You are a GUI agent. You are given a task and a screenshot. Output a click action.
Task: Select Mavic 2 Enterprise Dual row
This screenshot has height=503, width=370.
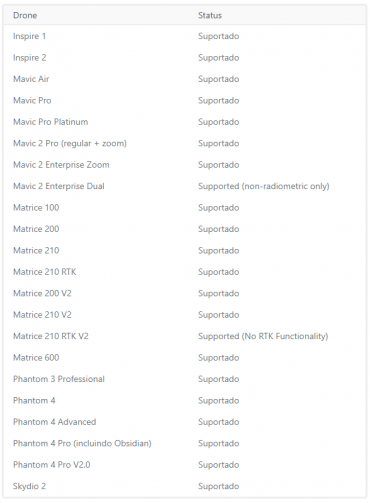(x=185, y=186)
